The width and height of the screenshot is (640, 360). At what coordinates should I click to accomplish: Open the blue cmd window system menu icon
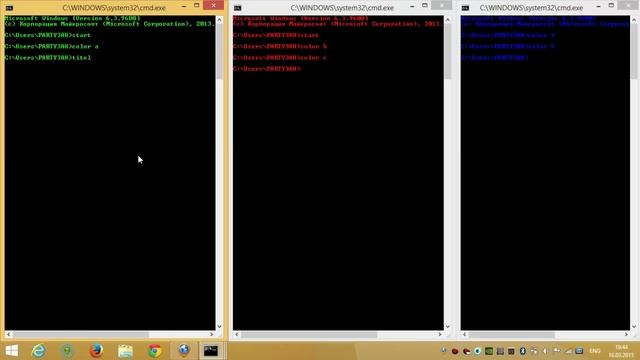click(465, 8)
